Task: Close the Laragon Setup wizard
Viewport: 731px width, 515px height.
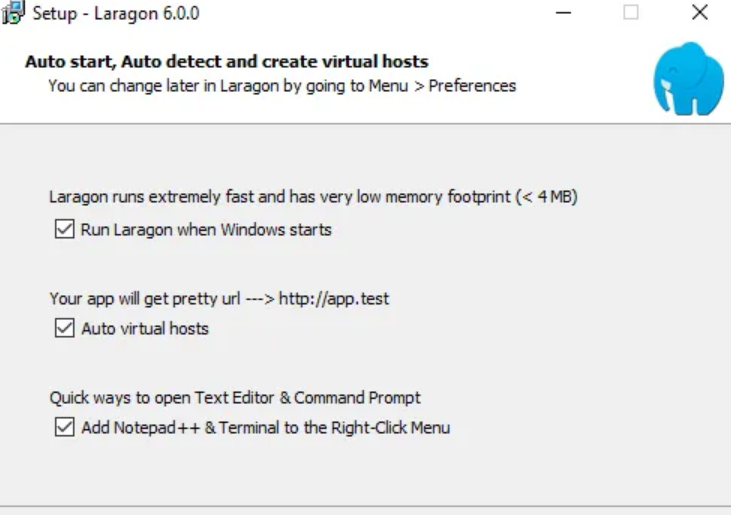Action: point(699,13)
